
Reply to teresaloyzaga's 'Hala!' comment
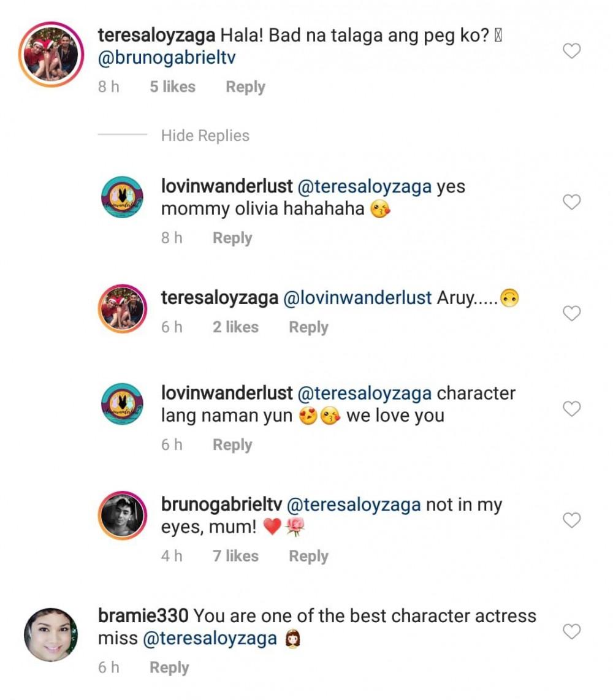(245, 87)
